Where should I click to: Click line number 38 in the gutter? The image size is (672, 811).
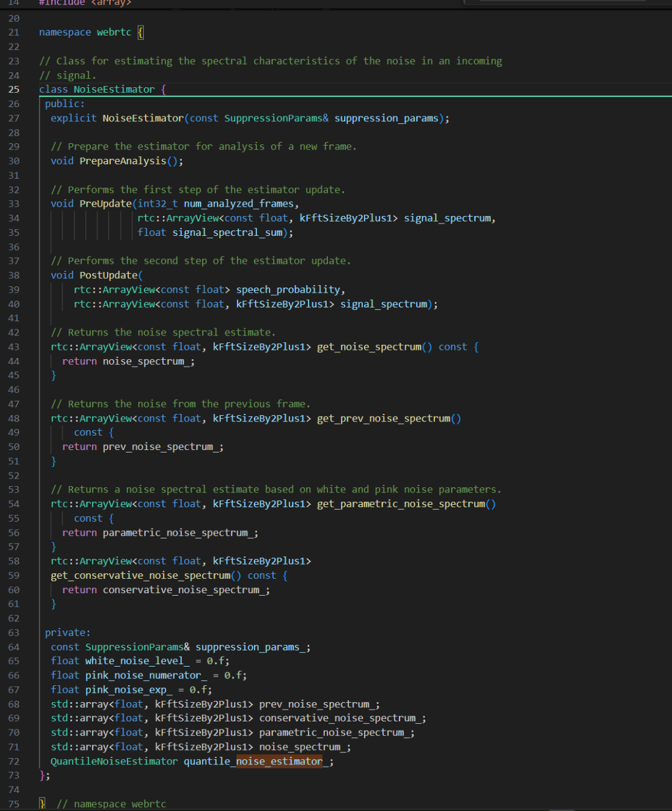[14, 275]
